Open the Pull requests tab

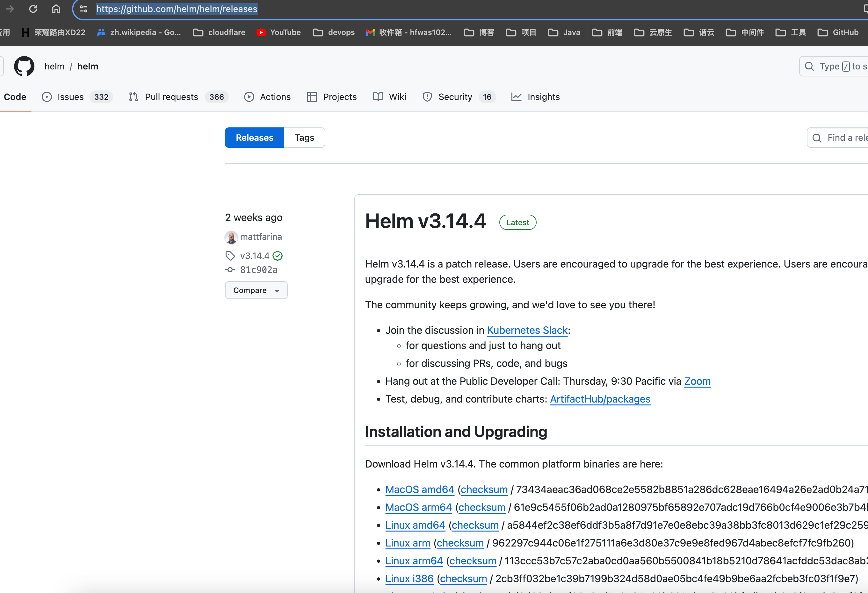178,97
